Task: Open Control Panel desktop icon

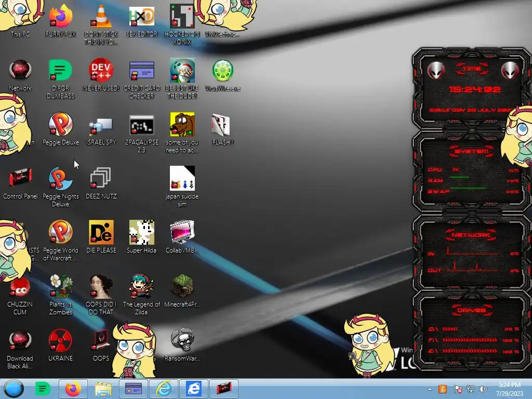Action: coord(20,182)
